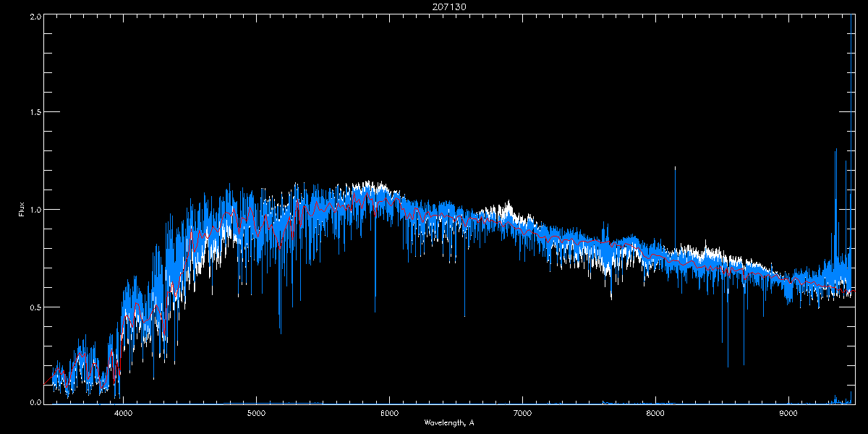Image resolution: width=868 pixels, height=434 pixels.
Task: Select the 9000 x-axis tick label
Action: (788, 413)
